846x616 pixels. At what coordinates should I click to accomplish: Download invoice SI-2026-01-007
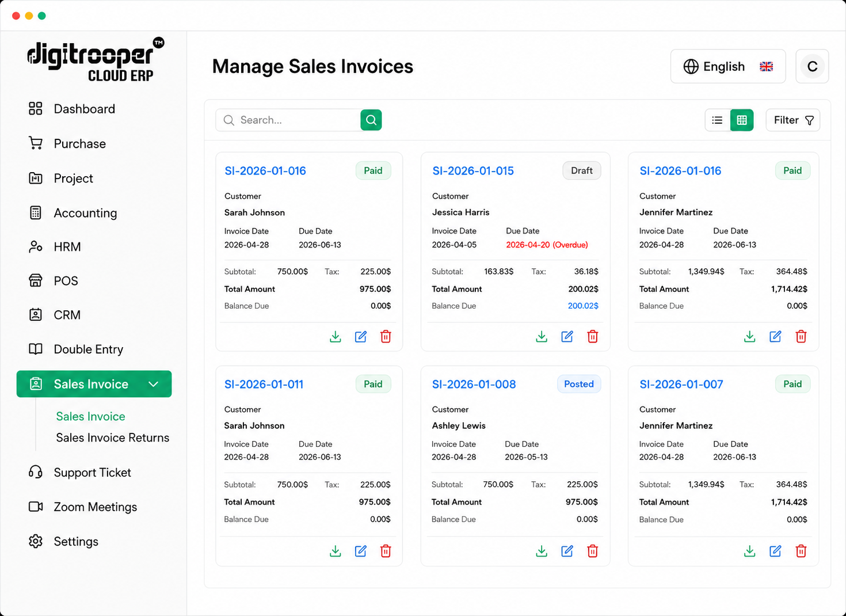pos(749,551)
